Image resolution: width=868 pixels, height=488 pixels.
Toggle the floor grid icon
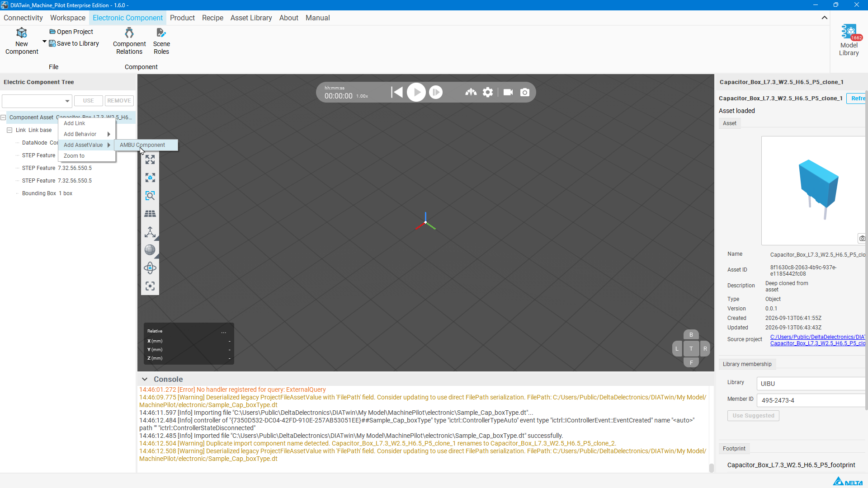click(150, 214)
